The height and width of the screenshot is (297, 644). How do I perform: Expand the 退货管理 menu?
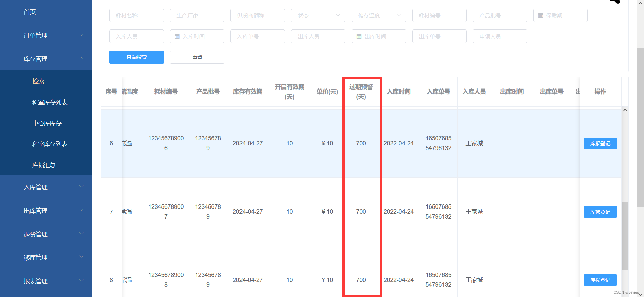coord(46,234)
